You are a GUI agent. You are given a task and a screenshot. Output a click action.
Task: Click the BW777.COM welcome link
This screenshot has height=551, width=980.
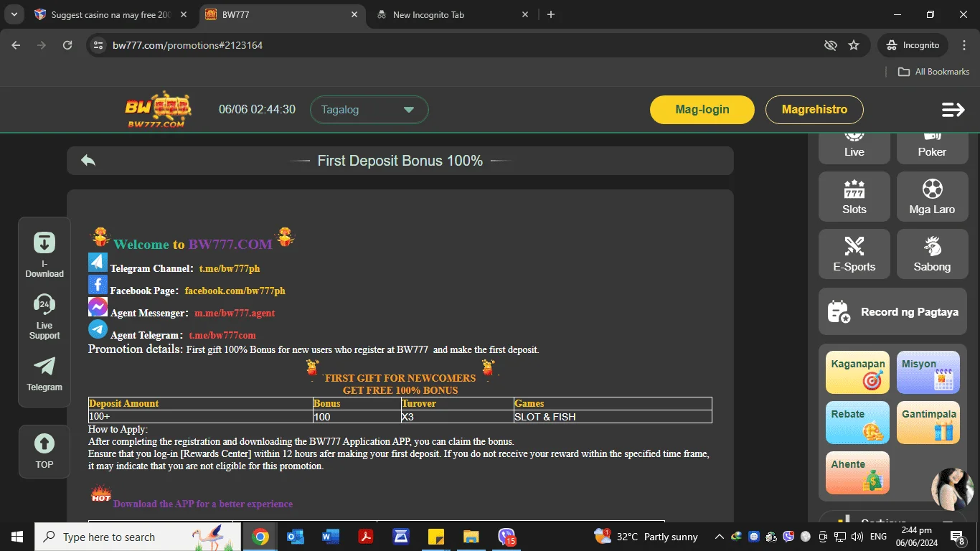(x=230, y=244)
